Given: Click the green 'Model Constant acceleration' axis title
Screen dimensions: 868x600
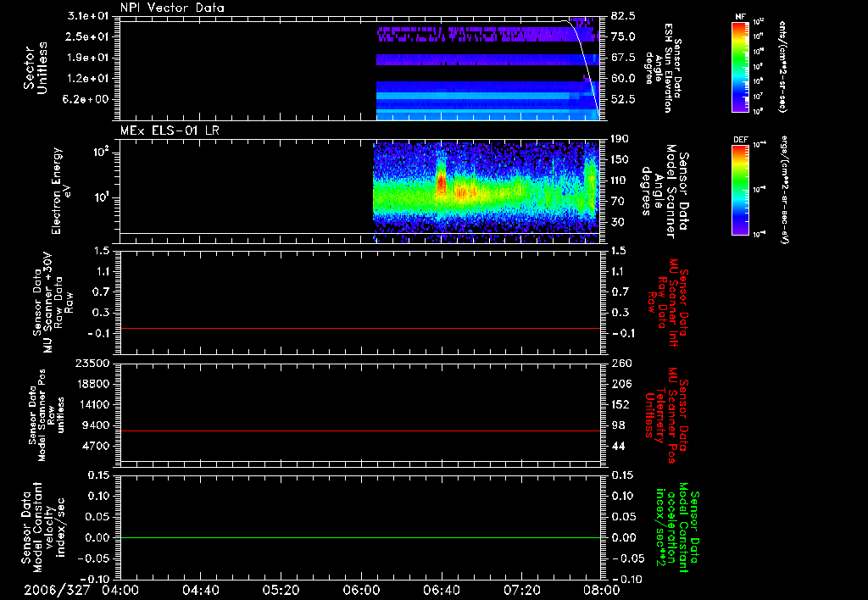Looking at the screenshot, I should tap(676, 529).
